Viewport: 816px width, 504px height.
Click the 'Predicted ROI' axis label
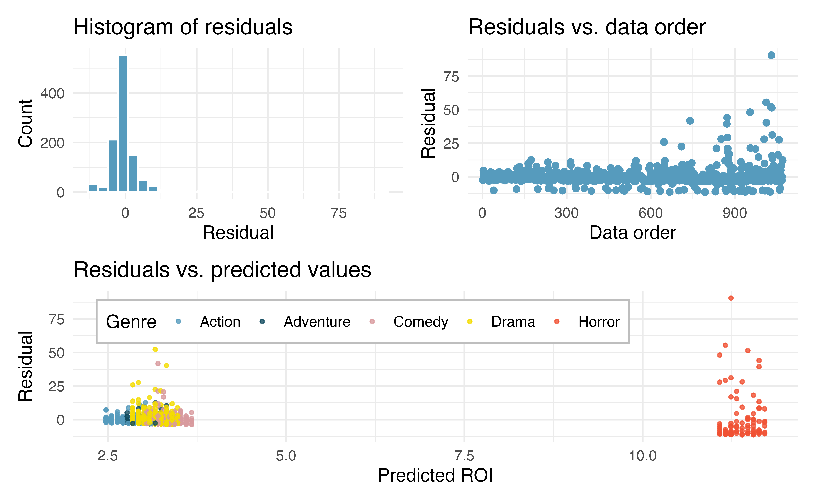point(435,475)
